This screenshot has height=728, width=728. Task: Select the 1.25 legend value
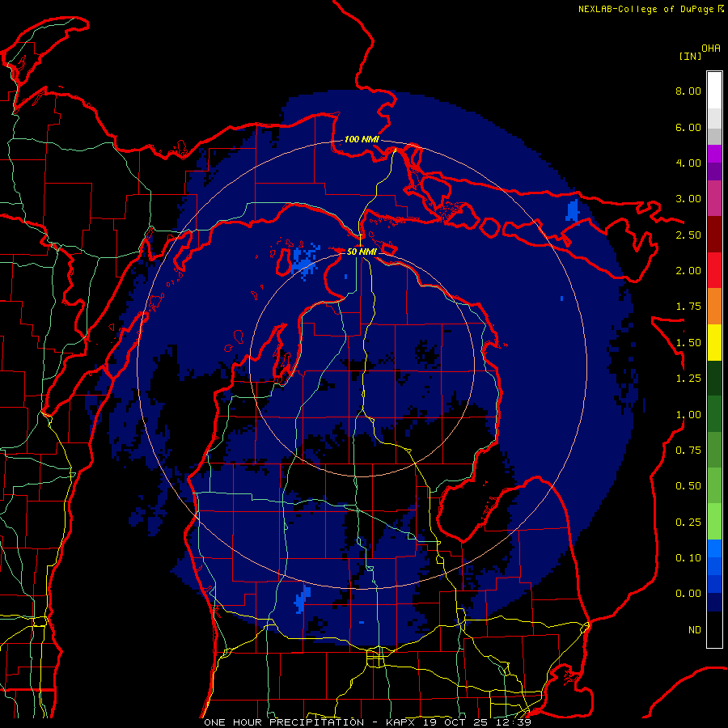688,379
